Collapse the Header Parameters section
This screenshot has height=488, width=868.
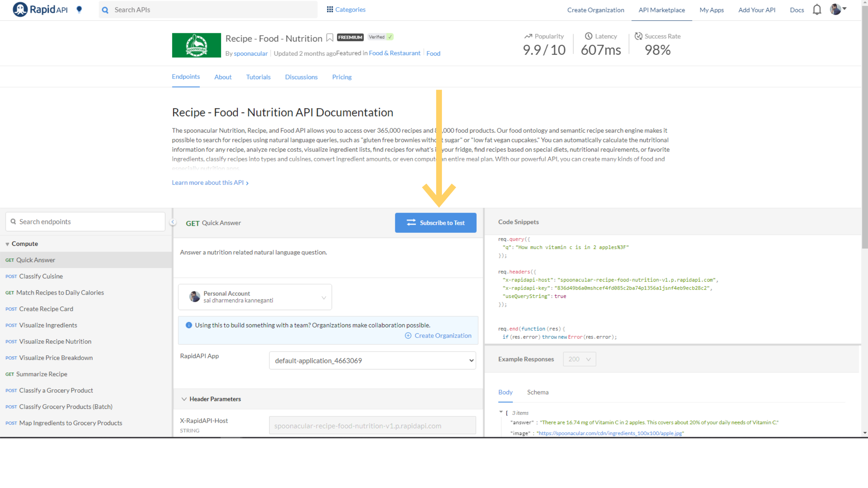pyautogui.click(x=184, y=399)
